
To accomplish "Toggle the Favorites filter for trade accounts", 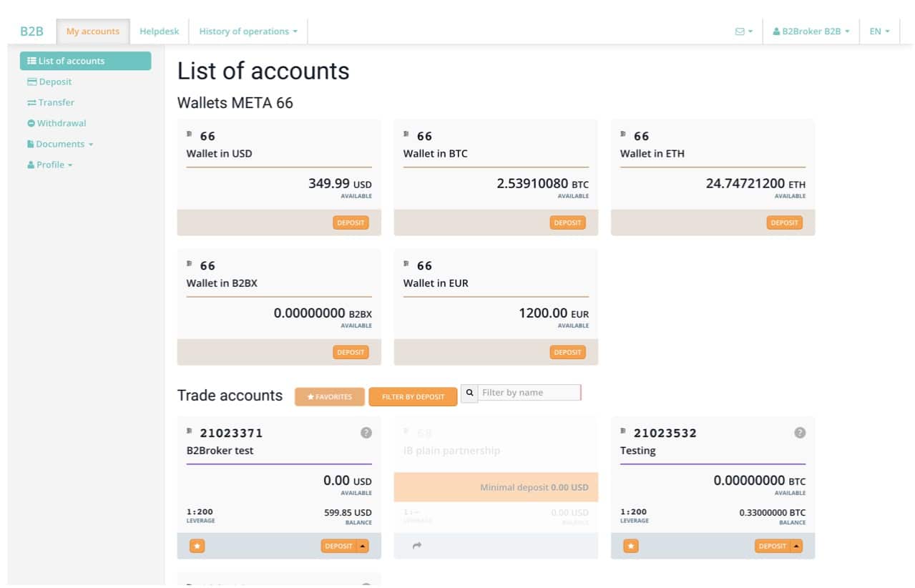I will pos(330,397).
